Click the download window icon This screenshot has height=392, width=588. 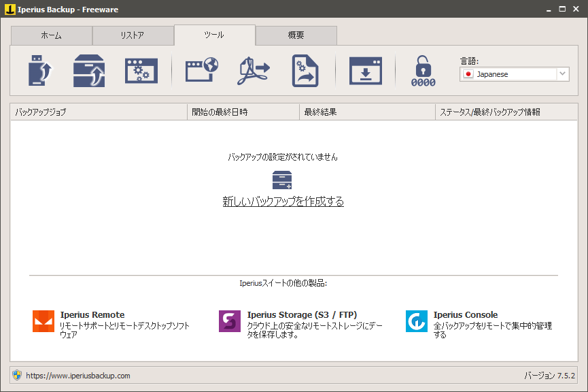[366, 71]
